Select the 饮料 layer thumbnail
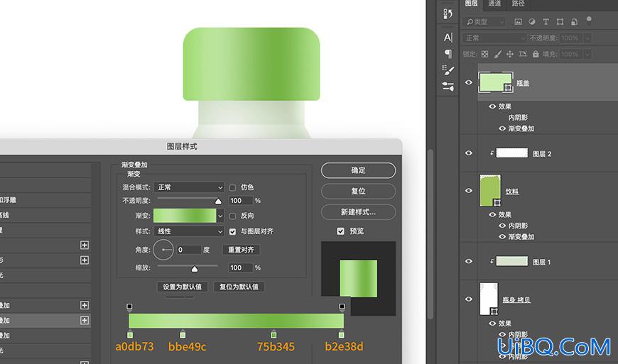 click(x=490, y=190)
